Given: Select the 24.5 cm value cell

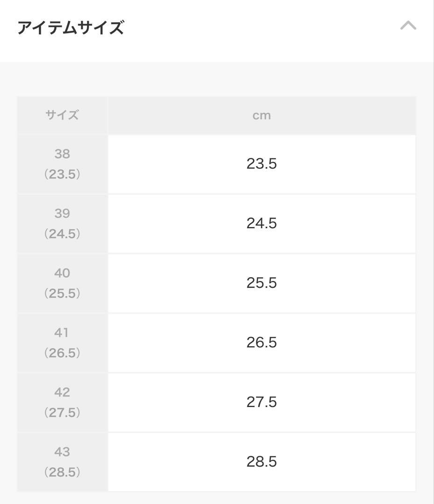Looking at the screenshot, I should click(x=262, y=224).
